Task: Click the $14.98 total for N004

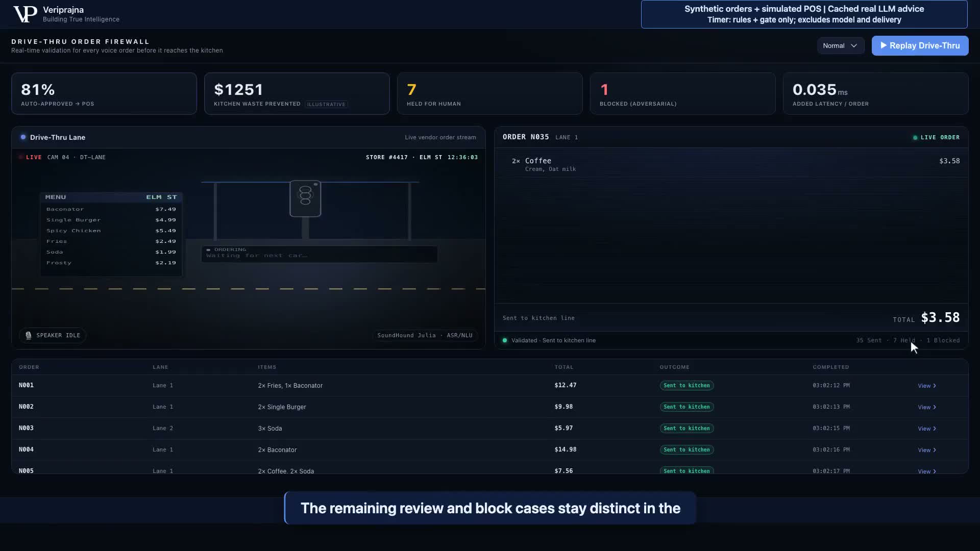Action: pos(566,450)
